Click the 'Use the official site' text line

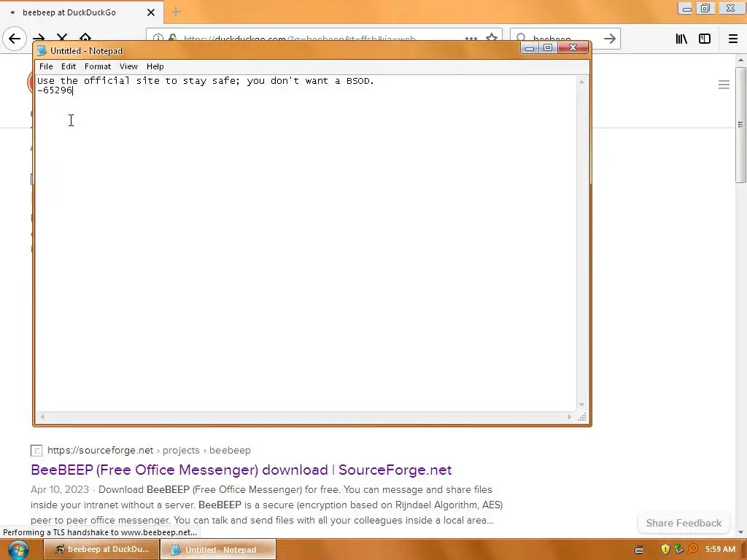205,81
